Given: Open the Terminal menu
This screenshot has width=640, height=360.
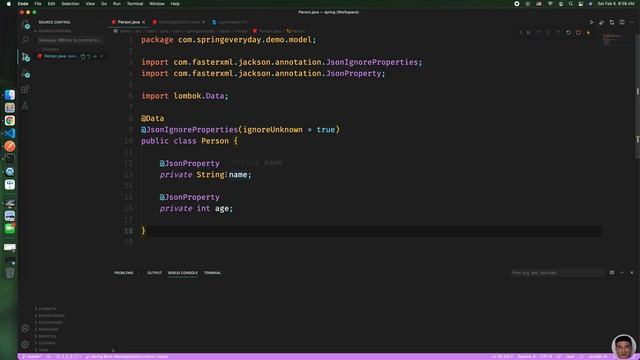Looking at the screenshot, I should pyautogui.click(x=135, y=4).
